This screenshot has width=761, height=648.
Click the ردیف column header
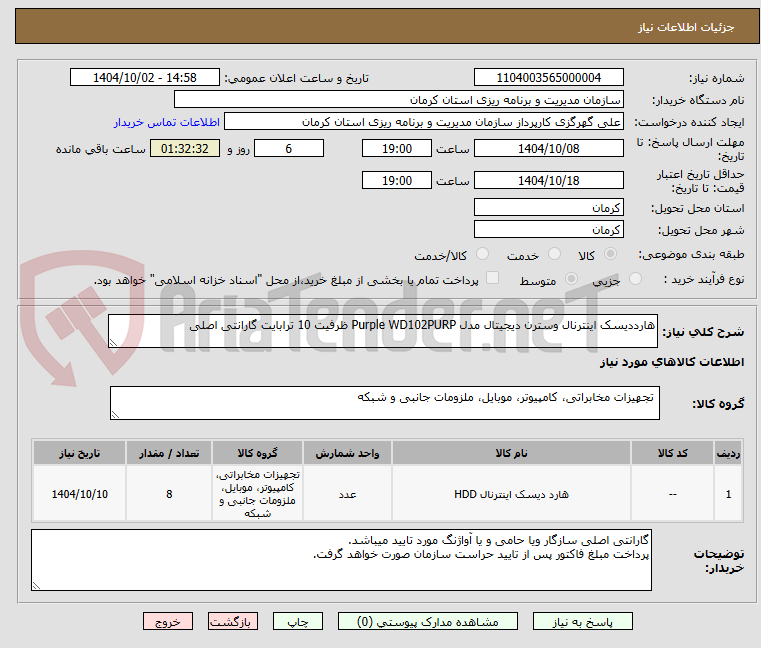pyautogui.click(x=728, y=453)
